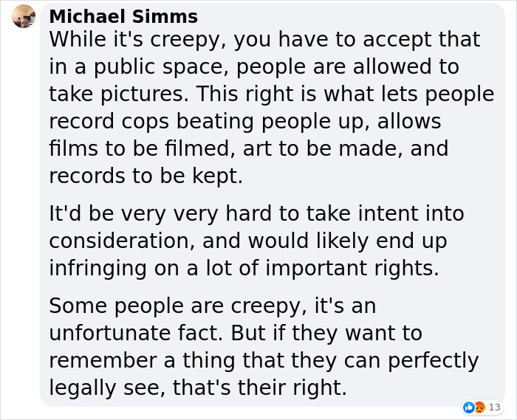Click the line "in a public space, people are allowed to"
The height and width of the screenshot is (420, 517).
tap(254, 66)
